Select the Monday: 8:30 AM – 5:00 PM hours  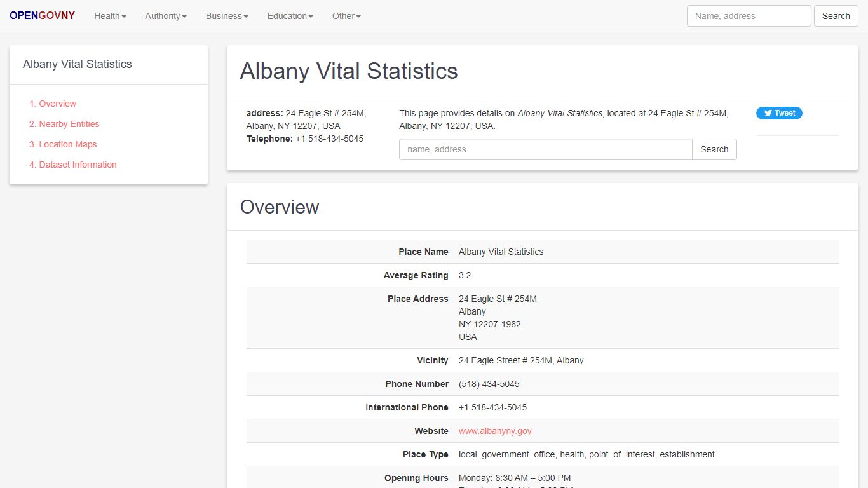[515, 478]
